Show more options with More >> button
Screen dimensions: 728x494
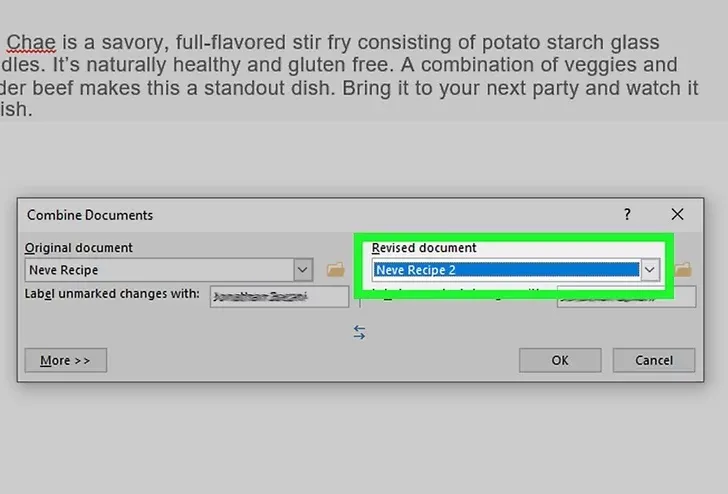point(65,360)
